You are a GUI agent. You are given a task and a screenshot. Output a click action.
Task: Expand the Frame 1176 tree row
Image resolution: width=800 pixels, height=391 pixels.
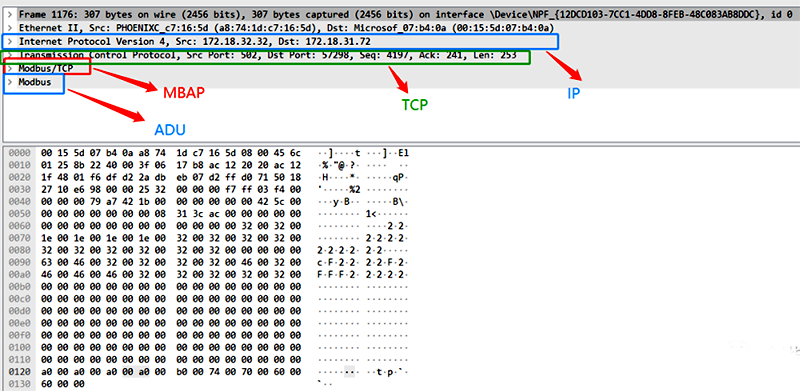click(x=10, y=14)
